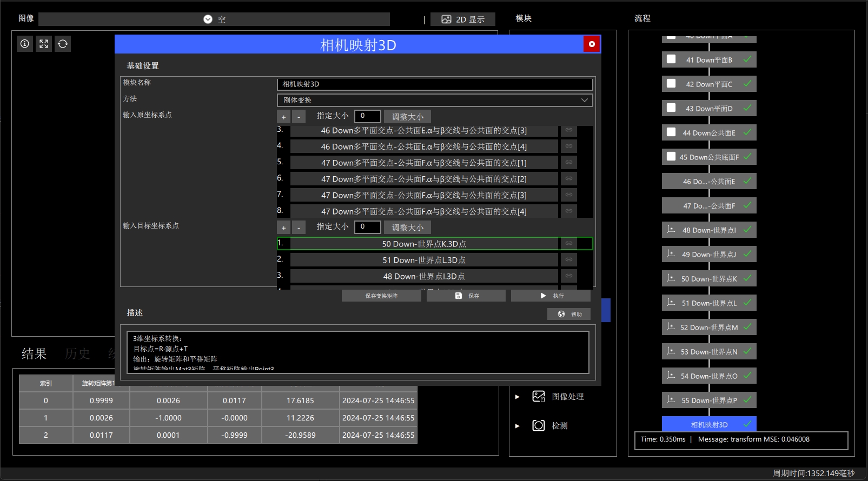Click coordinate icon of 55 Down-世界点P
Screen dimensions: 868x481
(x=671, y=400)
